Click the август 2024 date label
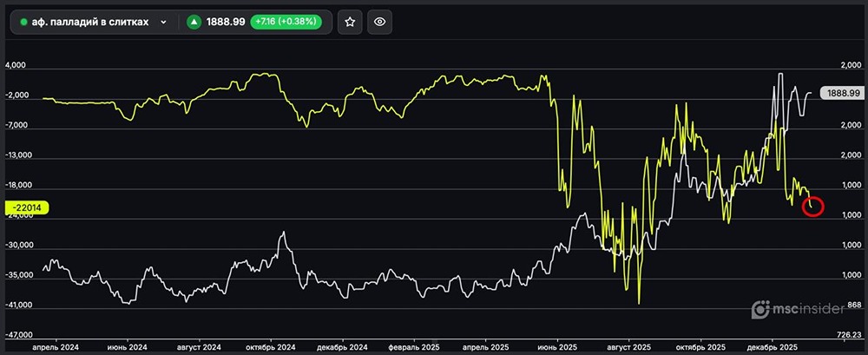 point(200,348)
